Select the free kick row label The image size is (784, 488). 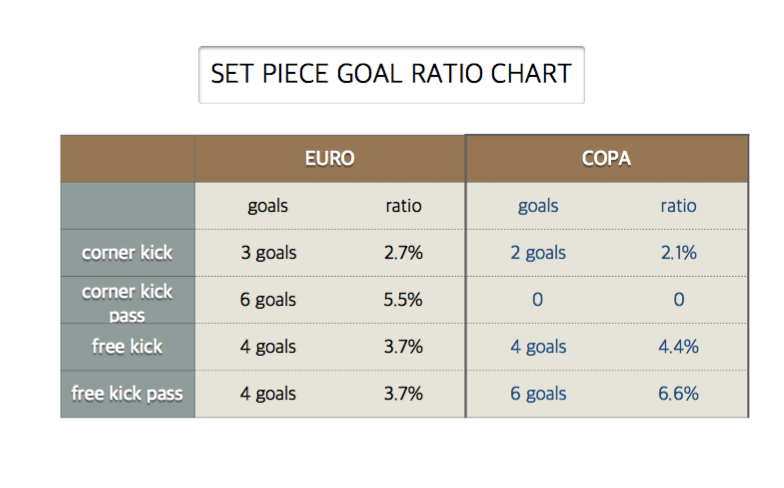(x=128, y=347)
